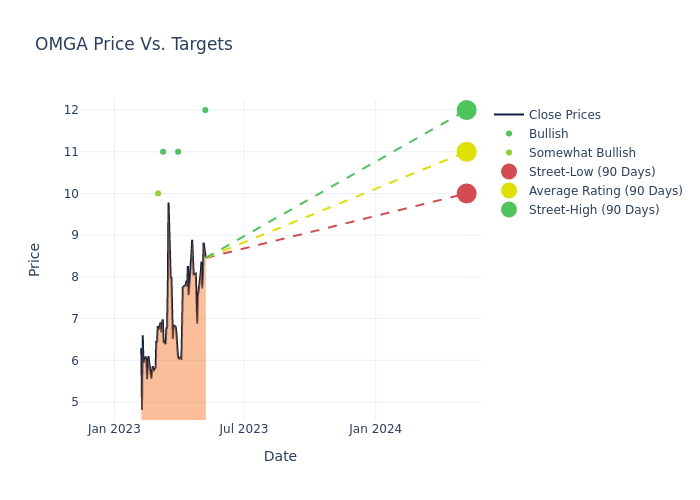Click the red Street-Low legend marker icon
700x500 pixels.
(x=509, y=172)
